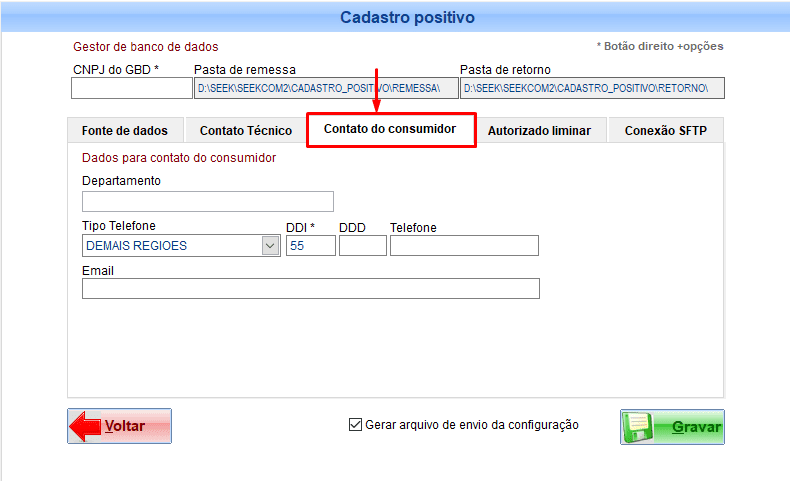Uncheck Gerar arquivo de envio da configuração
The height and width of the screenshot is (481, 790).
coord(355,425)
